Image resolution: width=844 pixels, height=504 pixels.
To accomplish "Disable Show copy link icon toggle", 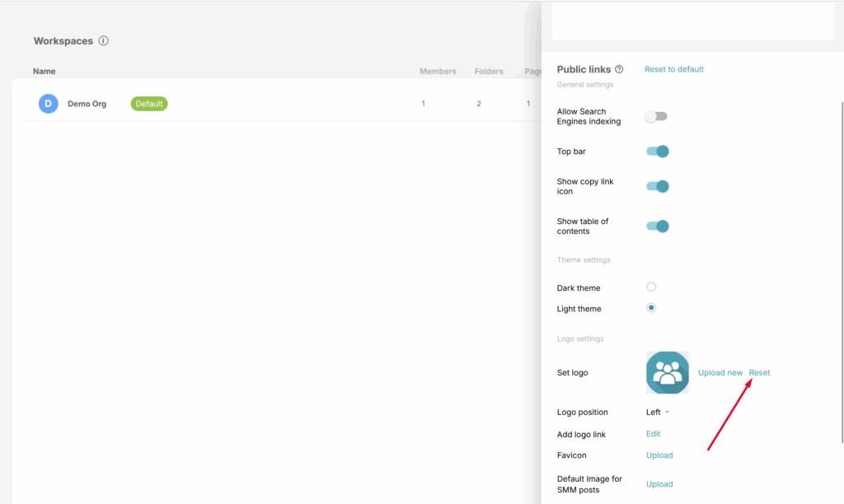I will coord(657,186).
